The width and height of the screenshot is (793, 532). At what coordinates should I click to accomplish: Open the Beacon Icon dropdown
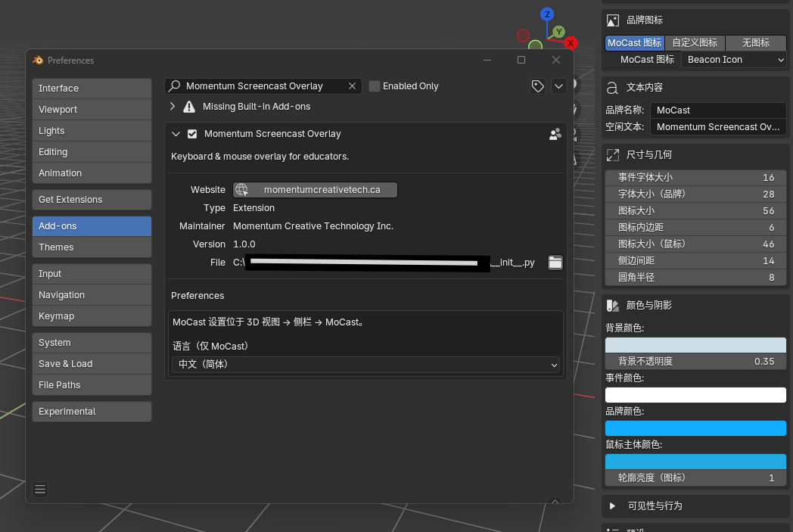click(734, 60)
